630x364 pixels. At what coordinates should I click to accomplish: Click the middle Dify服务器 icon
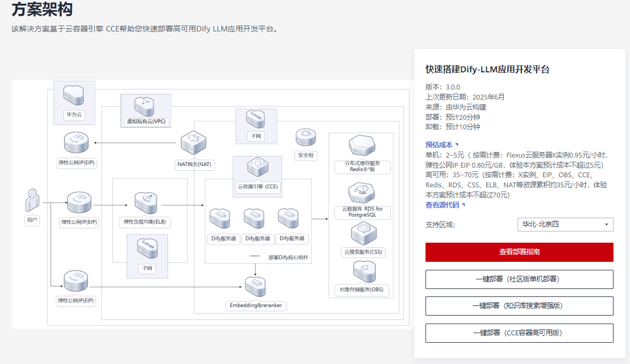(x=254, y=219)
